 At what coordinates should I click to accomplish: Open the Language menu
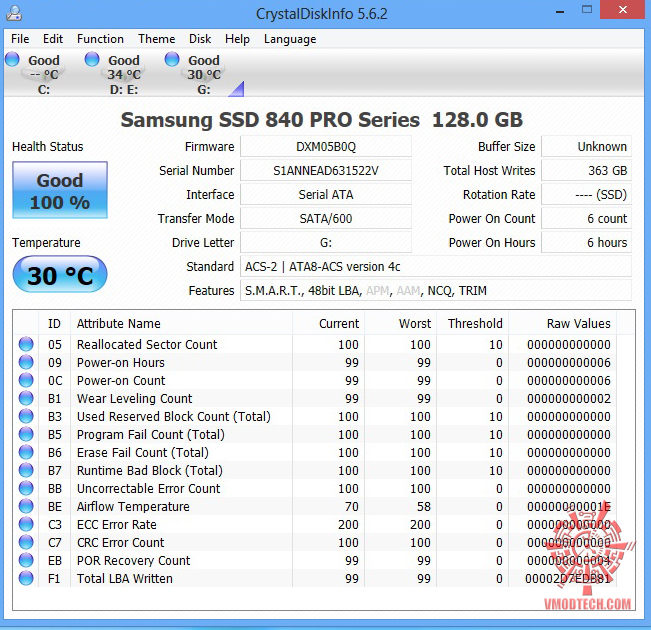290,39
